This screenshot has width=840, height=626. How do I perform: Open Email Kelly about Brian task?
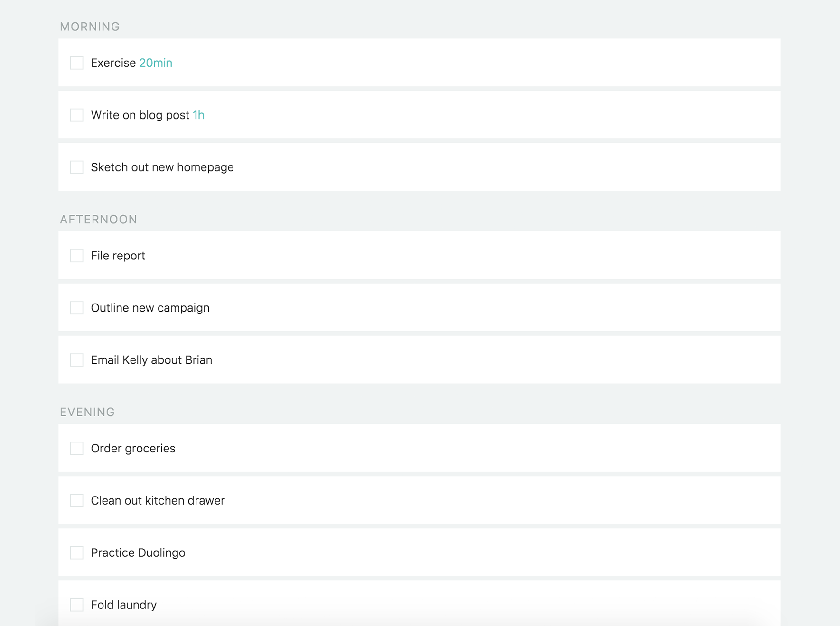[x=151, y=360]
